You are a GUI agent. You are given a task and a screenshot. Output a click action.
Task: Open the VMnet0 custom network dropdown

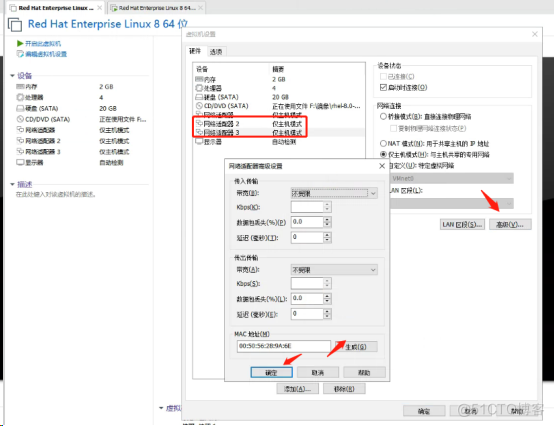[452, 178]
